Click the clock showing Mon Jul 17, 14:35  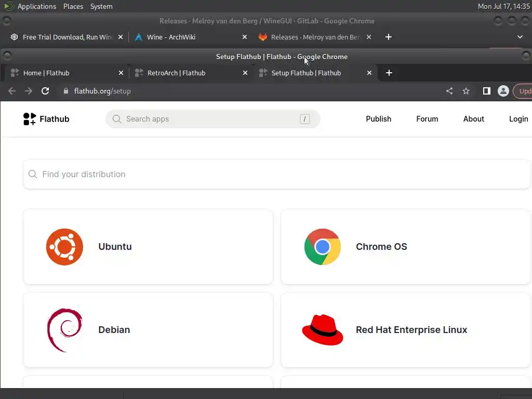(503, 6)
